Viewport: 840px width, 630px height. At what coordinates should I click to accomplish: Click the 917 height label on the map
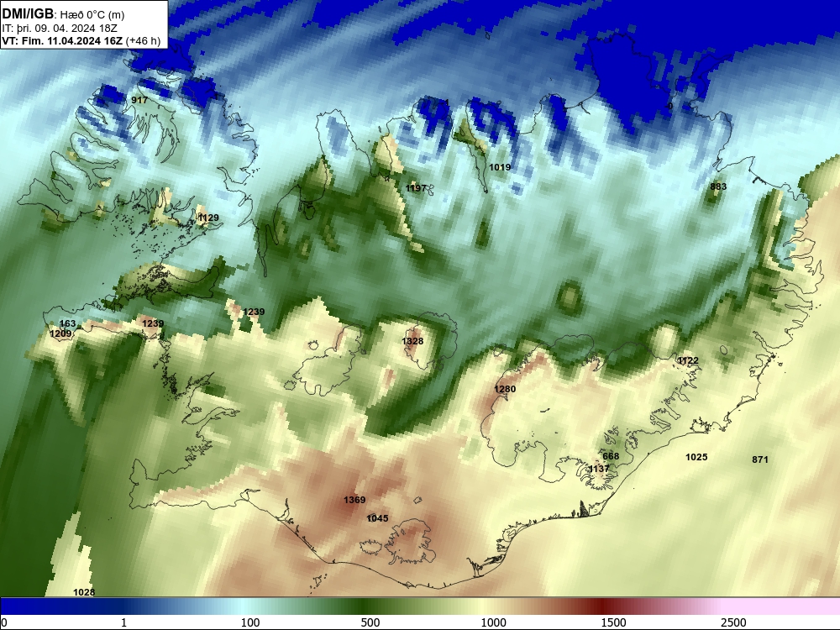click(x=139, y=100)
